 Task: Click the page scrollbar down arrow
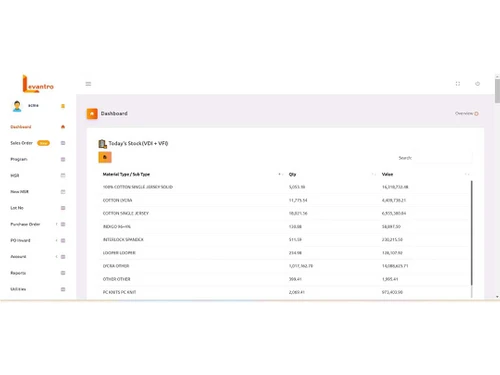coord(497,297)
